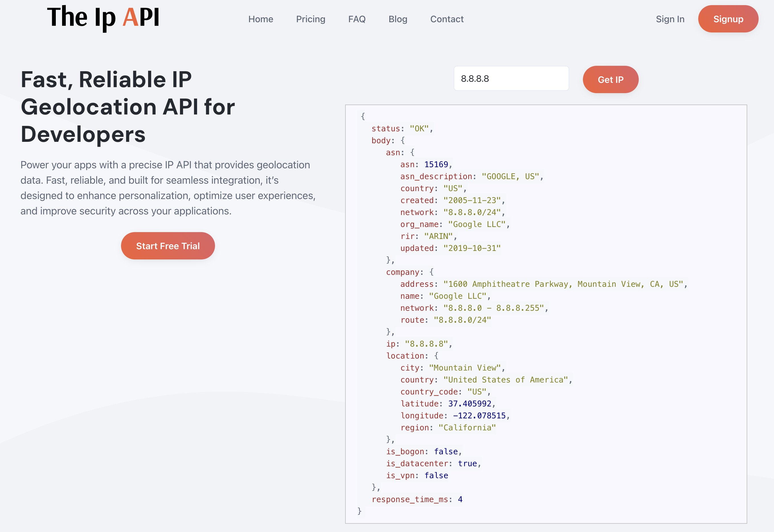The width and height of the screenshot is (774, 532).
Task: Open the FAQ section
Action: (x=357, y=19)
